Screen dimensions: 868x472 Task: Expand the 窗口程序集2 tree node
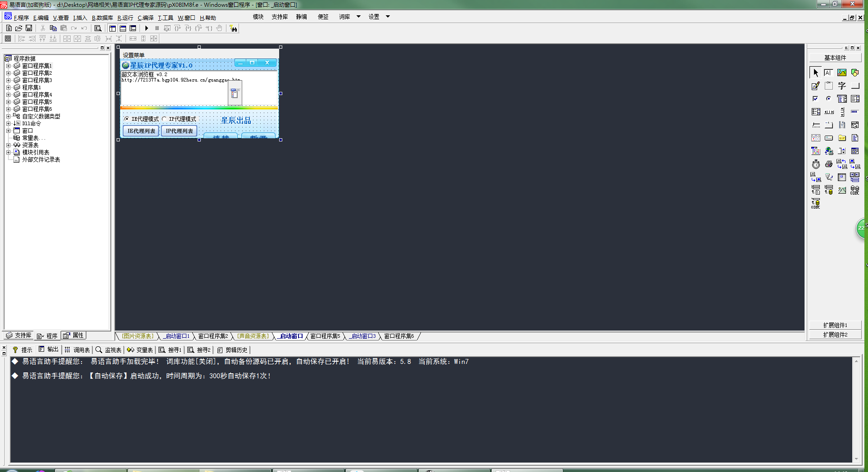coord(8,73)
